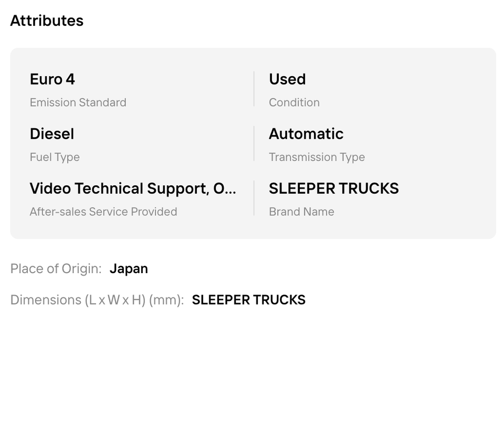This screenshot has height=438, width=504.
Task: Click the Place of Origin label
Action: 56,268
